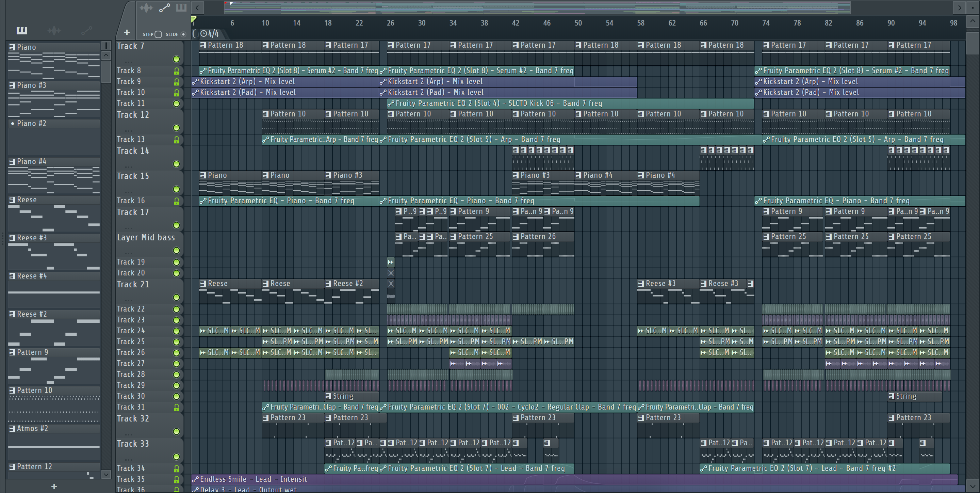Open first String clip menu on Track 30
Image resolution: width=980 pixels, height=493 pixels.
tap(328, 396)
